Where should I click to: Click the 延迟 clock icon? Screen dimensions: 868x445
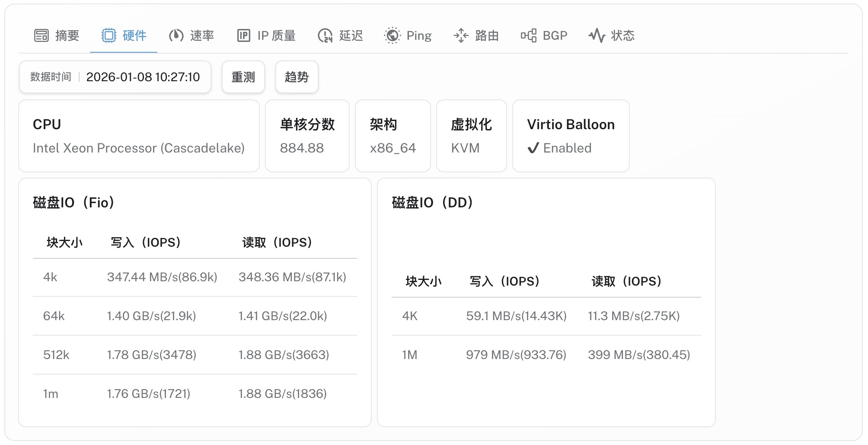(325, 36)
